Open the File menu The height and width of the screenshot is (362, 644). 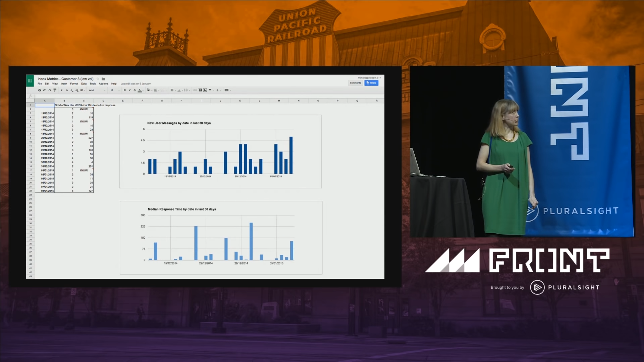click(40, 84)
